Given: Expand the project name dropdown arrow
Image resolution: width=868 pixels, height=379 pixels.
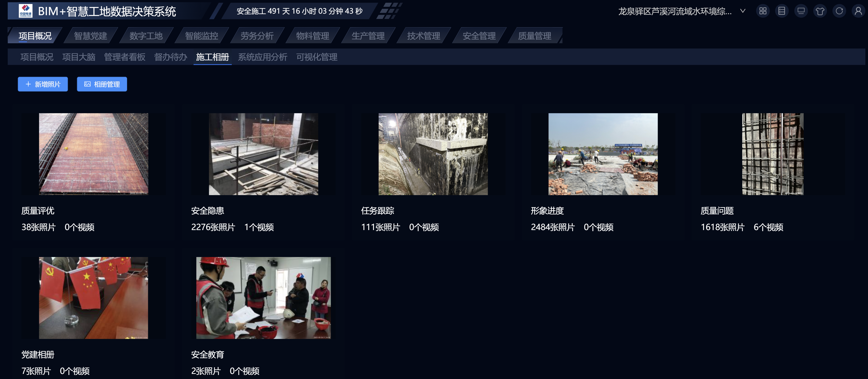Looking at the screenshot, I should click(743, 11).
